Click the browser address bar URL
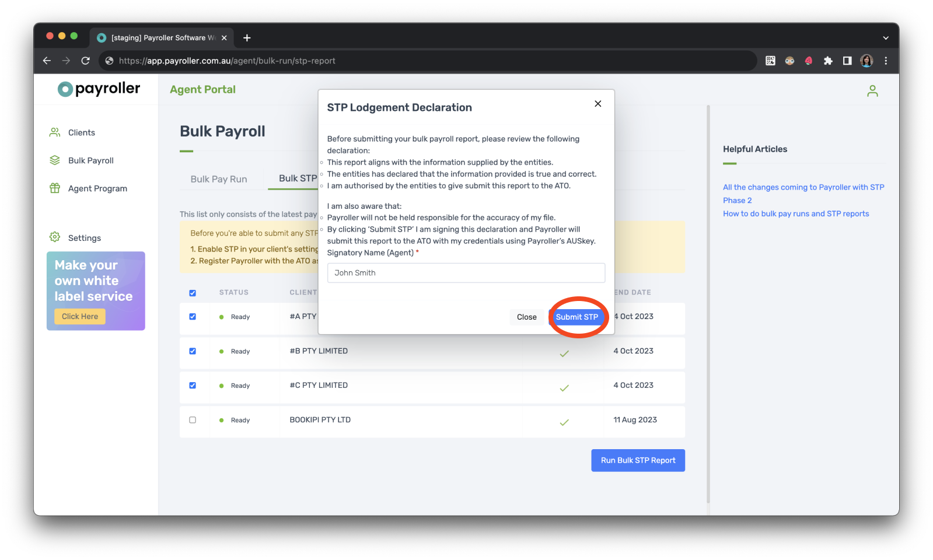Image resolution: width=933 pixels, height=560 pixels. coord(227,61)
